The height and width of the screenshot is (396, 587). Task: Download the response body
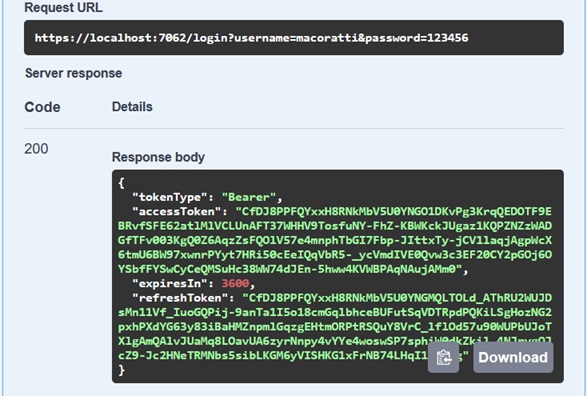pos(513,357)
